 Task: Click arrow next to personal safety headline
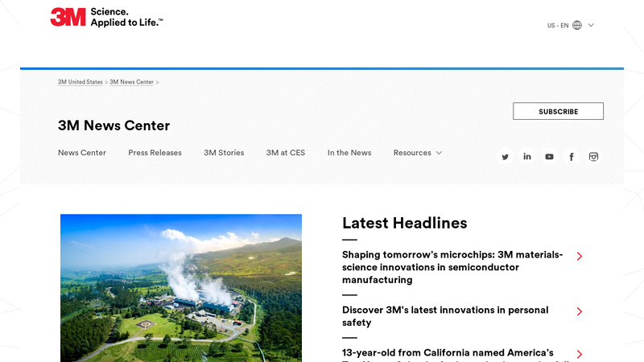coord(580,311)
